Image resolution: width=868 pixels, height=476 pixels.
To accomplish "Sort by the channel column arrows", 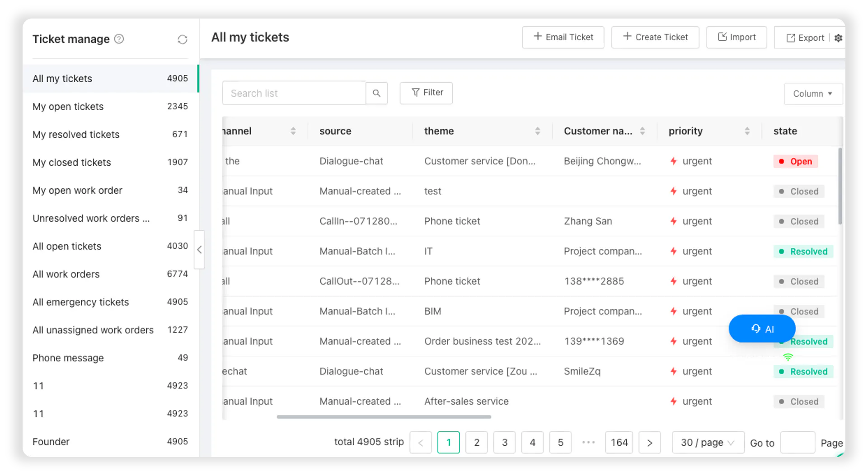I will (293, 131).
